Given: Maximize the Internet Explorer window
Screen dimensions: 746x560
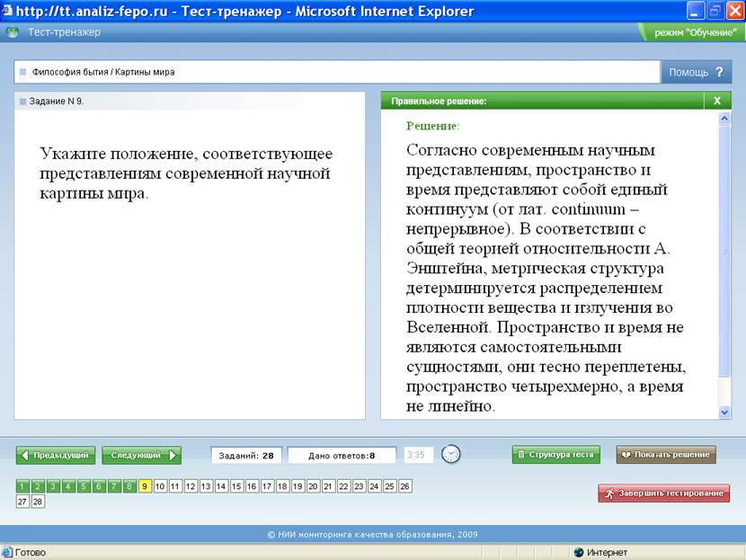Looking at the screenshot, I should point(715,11).
